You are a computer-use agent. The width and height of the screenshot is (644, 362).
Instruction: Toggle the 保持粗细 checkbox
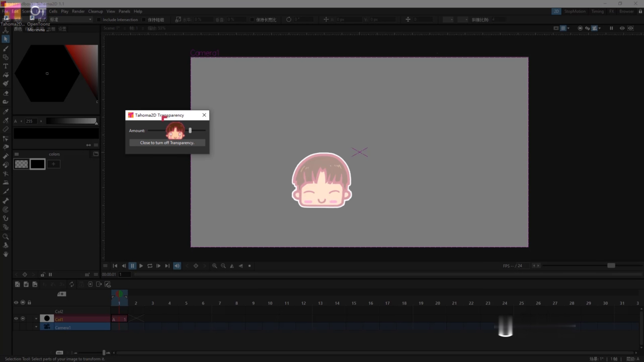tap(144, 20)
